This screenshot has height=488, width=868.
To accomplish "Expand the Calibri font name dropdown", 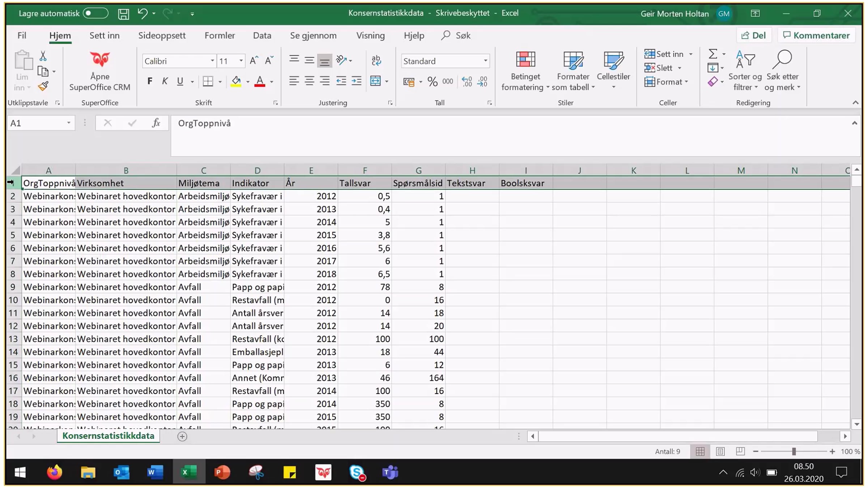I will (212, 61).
